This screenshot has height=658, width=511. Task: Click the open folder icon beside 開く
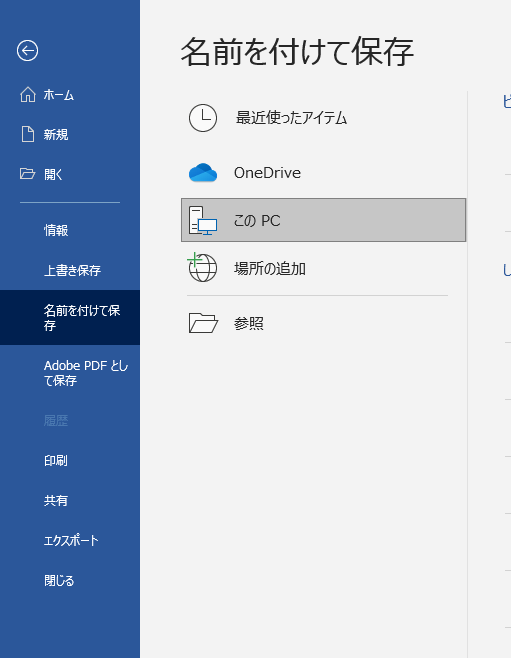28,174
